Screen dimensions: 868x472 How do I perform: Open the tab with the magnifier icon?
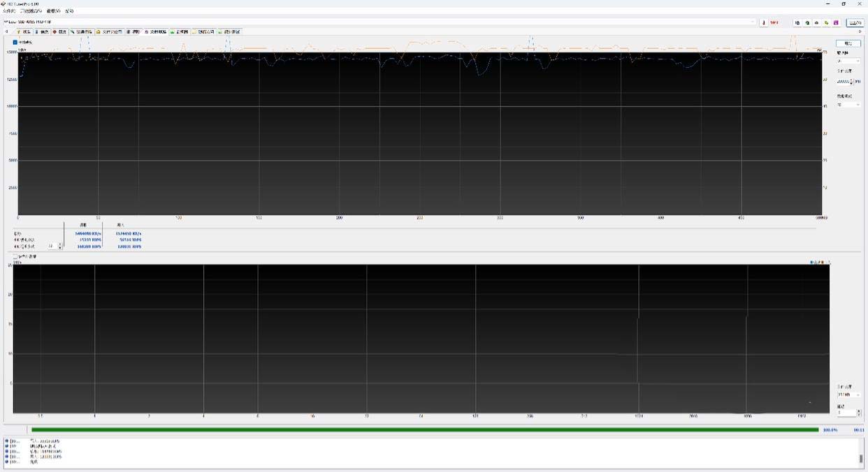80,31
